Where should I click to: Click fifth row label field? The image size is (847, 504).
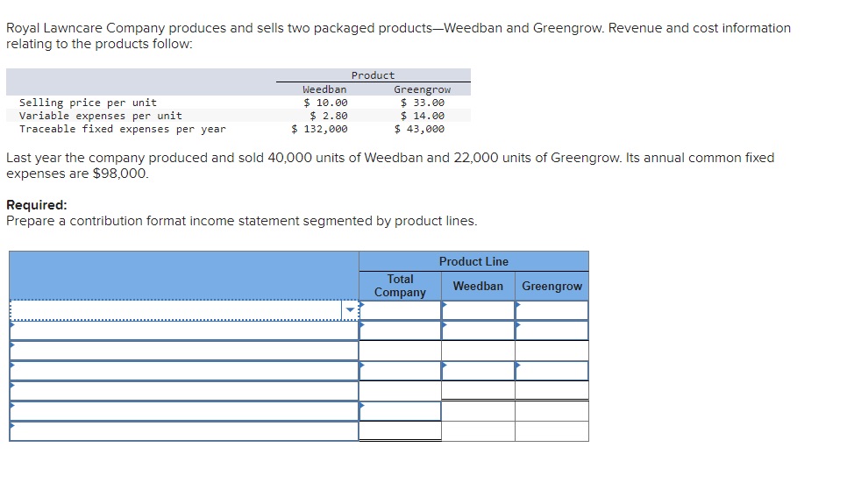184,391
